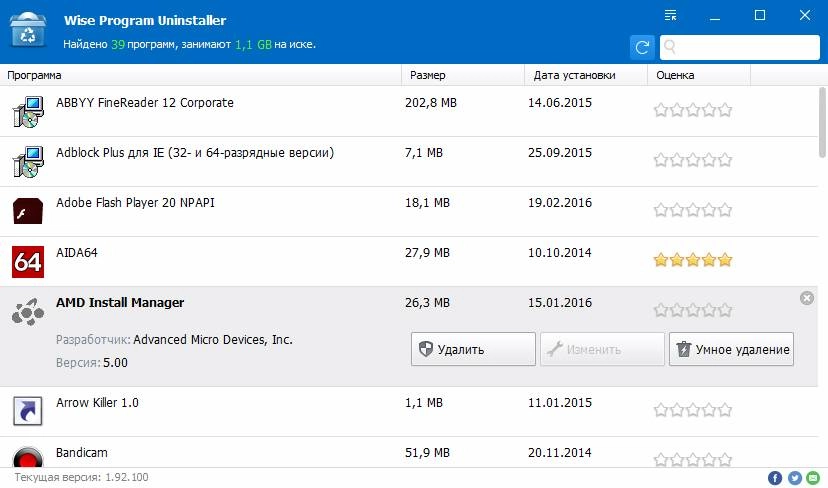Rate Adobe Flash Player with stars

pos(693,210)
